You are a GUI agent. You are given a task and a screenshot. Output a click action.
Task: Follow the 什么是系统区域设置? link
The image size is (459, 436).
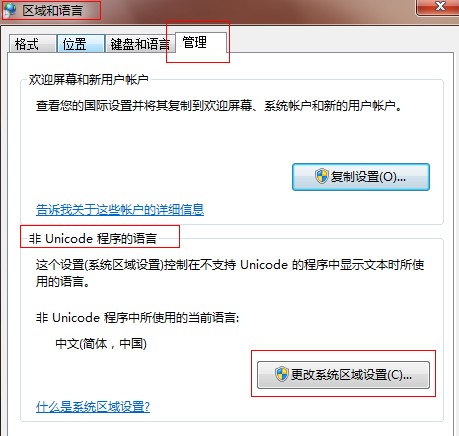pyautogui.click(x=93, y=407)
